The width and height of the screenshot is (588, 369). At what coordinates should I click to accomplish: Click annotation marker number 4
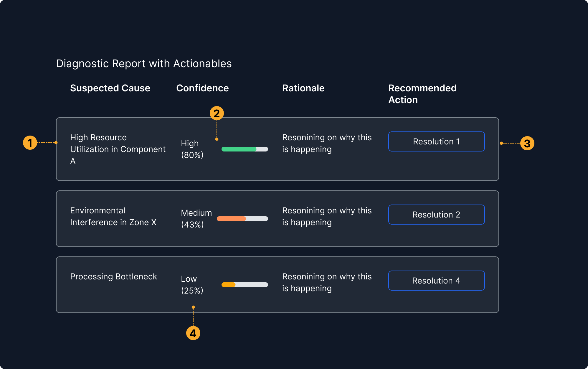point(193,333)
